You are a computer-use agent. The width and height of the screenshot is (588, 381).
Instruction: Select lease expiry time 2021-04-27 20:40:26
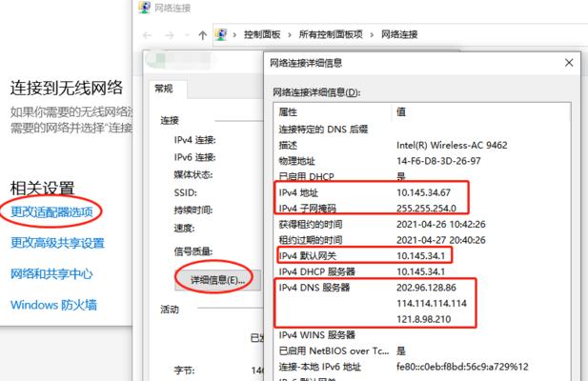[441, 240]
